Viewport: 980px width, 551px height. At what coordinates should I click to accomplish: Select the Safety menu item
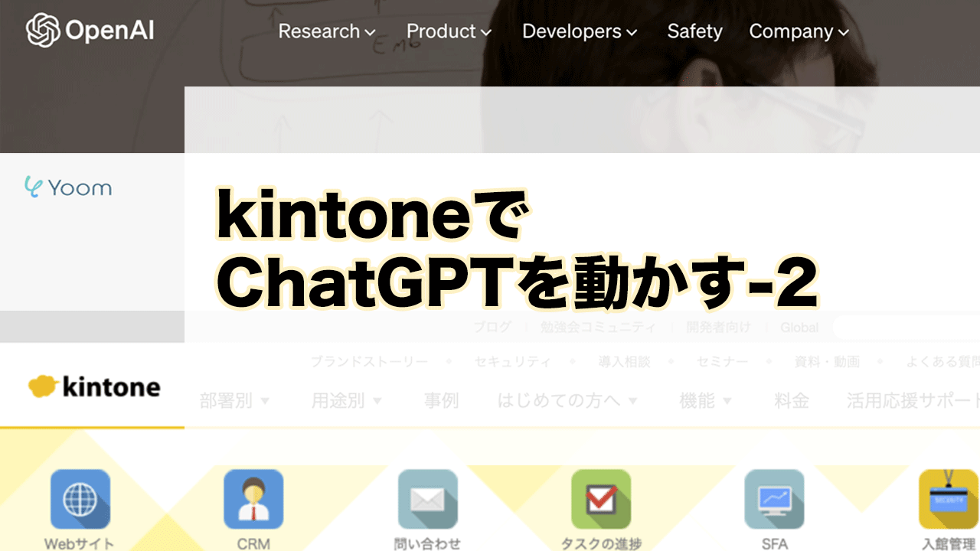pyautogui.click(x=694, y=32)
